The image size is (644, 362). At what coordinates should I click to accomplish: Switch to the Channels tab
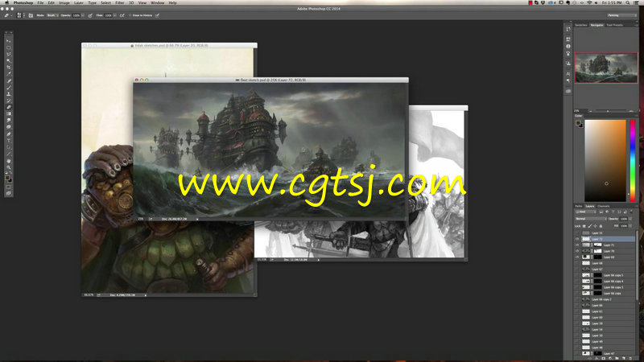(x=603, y=206)
